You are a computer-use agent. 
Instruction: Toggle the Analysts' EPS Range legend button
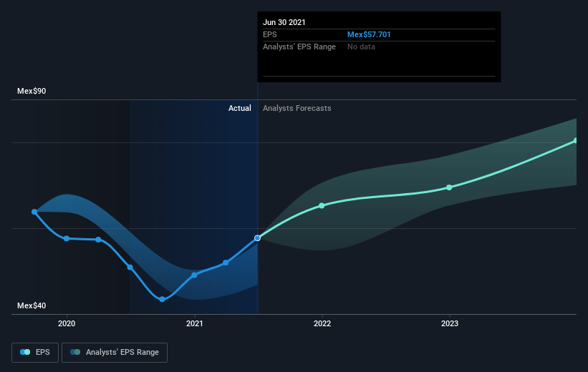point(115,352)
